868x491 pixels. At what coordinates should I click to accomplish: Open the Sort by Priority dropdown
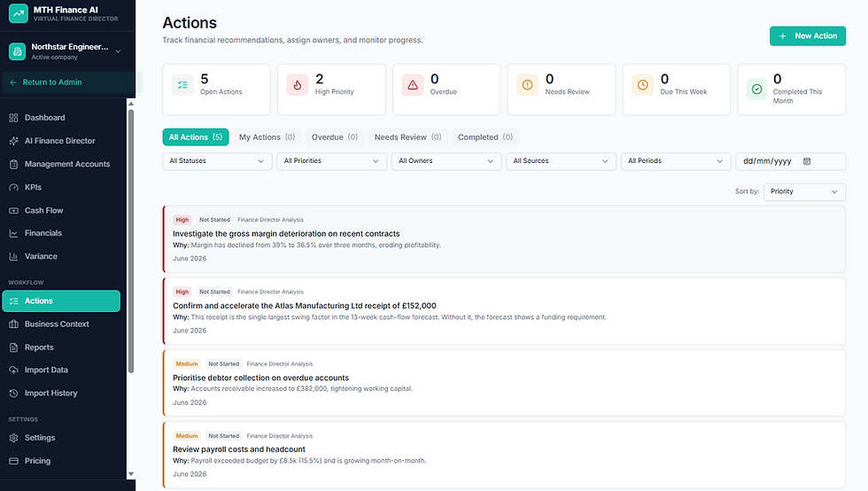(804, 191)
